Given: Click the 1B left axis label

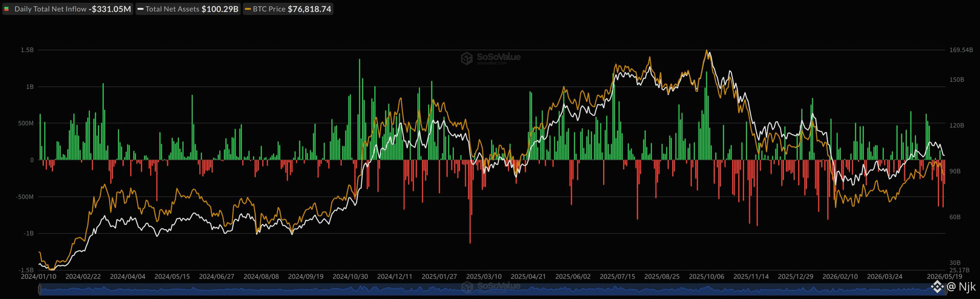Looking at the screenshot, I should 30,87.
